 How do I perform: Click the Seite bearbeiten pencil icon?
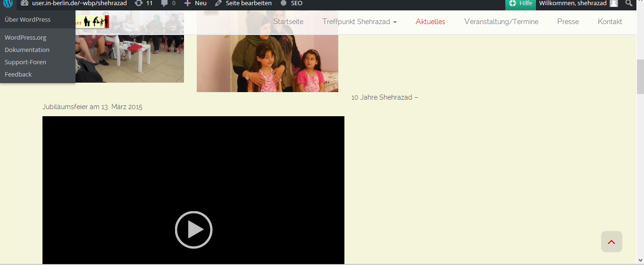(218, 3)
